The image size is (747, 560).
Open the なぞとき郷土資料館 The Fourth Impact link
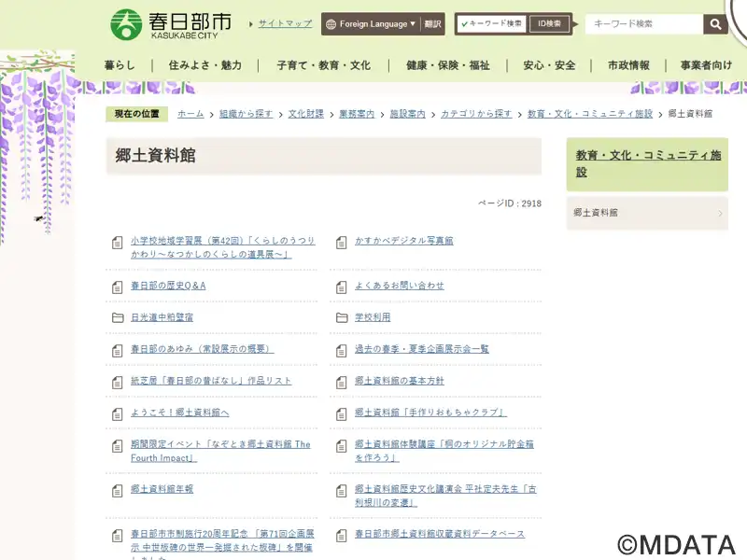(220, 451)
